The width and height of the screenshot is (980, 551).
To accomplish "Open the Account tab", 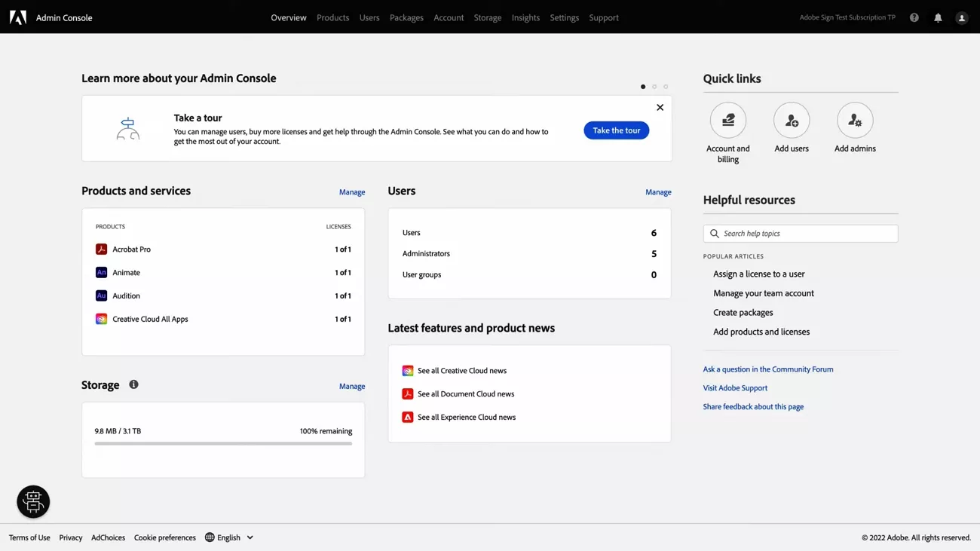I will [449, 17].
